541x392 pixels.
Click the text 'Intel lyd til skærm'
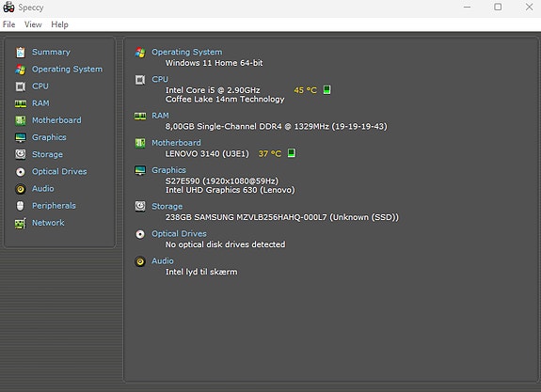(201, 272)
